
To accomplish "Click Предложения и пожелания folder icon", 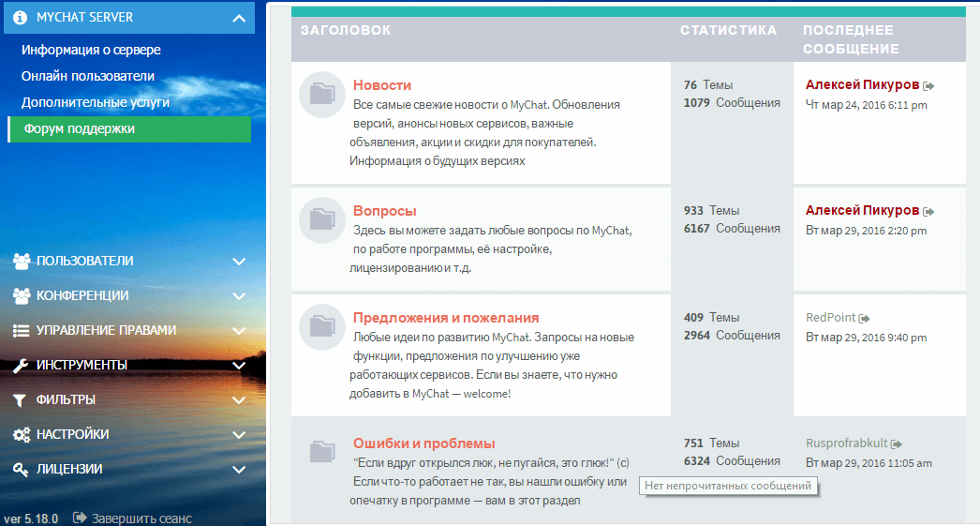I will 322,327.
